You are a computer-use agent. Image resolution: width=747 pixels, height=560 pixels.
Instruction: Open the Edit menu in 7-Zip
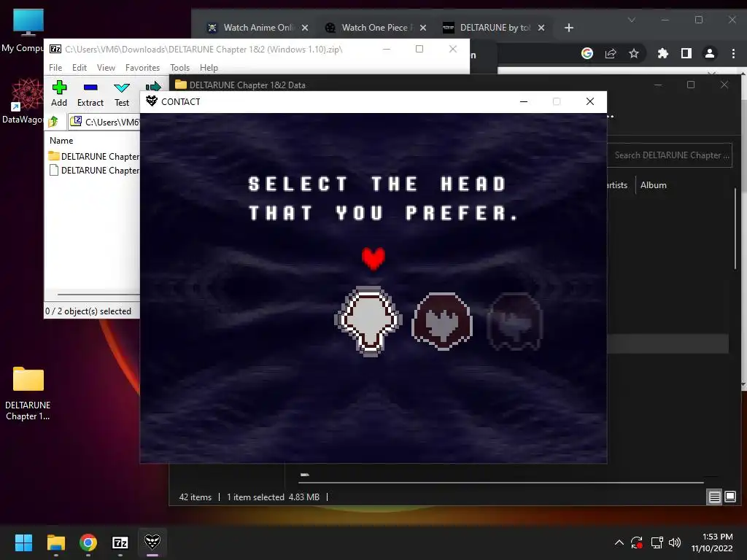pyautogui.click(x=79, y=68)
